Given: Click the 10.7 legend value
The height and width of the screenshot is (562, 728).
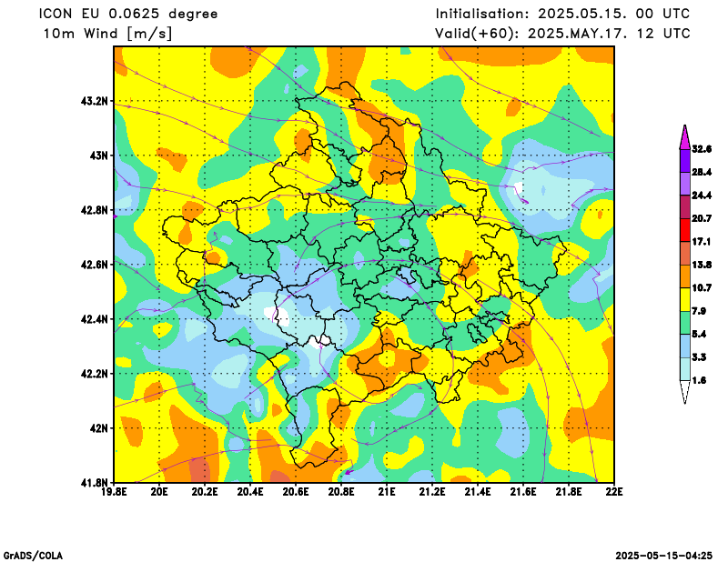Looking at the screenshot, I should [x=702, y=288].
